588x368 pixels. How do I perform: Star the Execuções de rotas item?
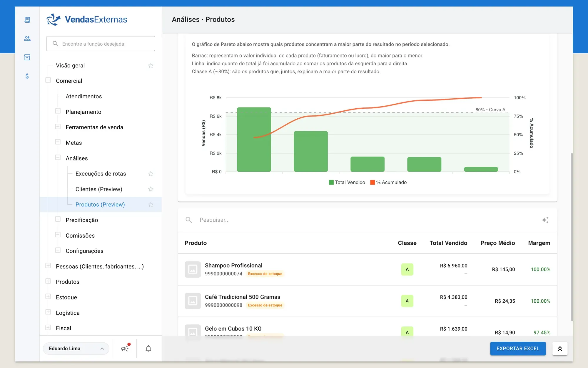pos(151,174)
